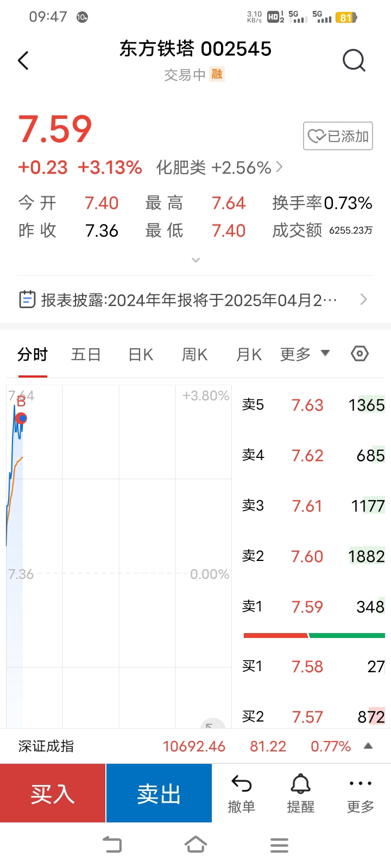Tap the Android recent apps button
Screen dimensions: 391x868
click(x=279, y=845)
